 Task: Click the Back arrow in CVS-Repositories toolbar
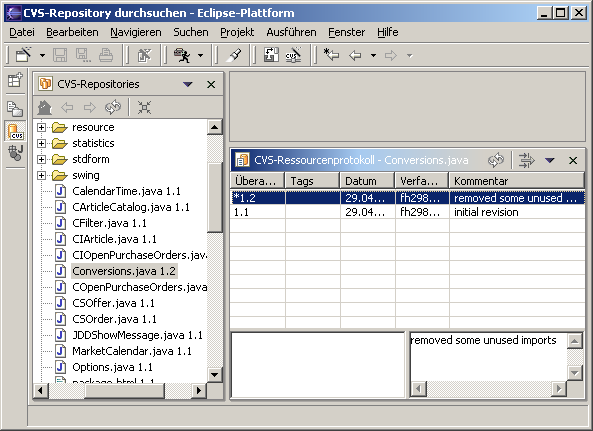coord(67,108)
